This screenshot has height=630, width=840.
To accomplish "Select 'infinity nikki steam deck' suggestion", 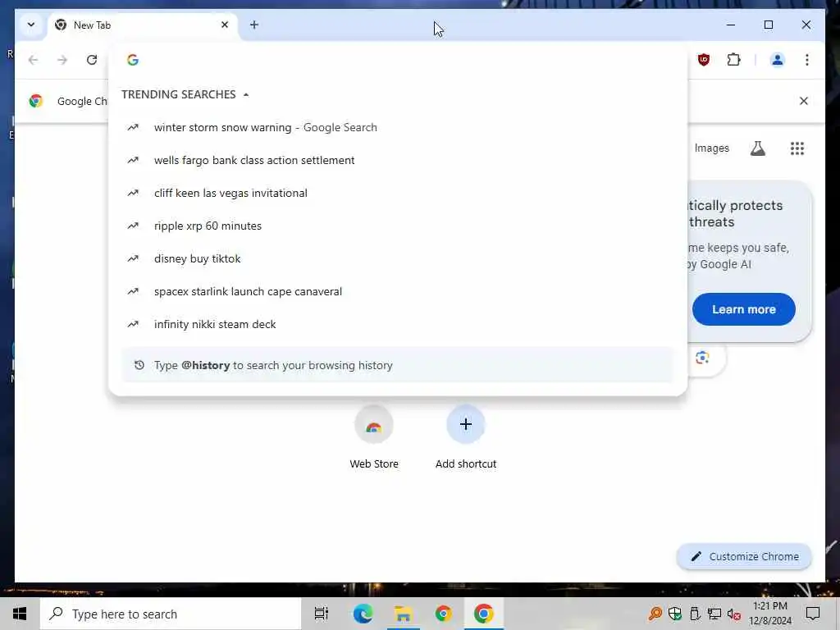I will (x=398, y=324).
